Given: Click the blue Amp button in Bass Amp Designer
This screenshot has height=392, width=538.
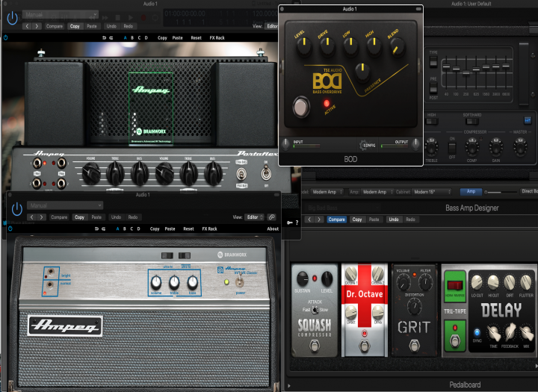Looking at the screenshot, I should (x=471, y=191).
